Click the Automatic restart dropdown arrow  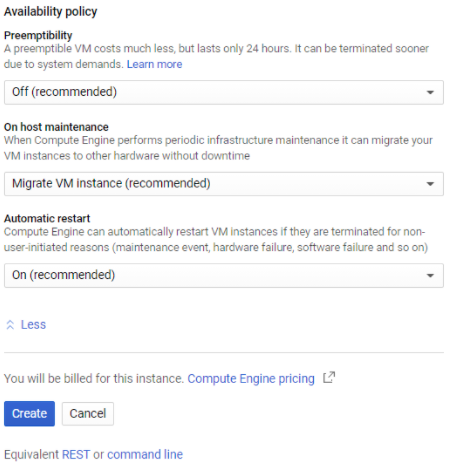(430, 276)
